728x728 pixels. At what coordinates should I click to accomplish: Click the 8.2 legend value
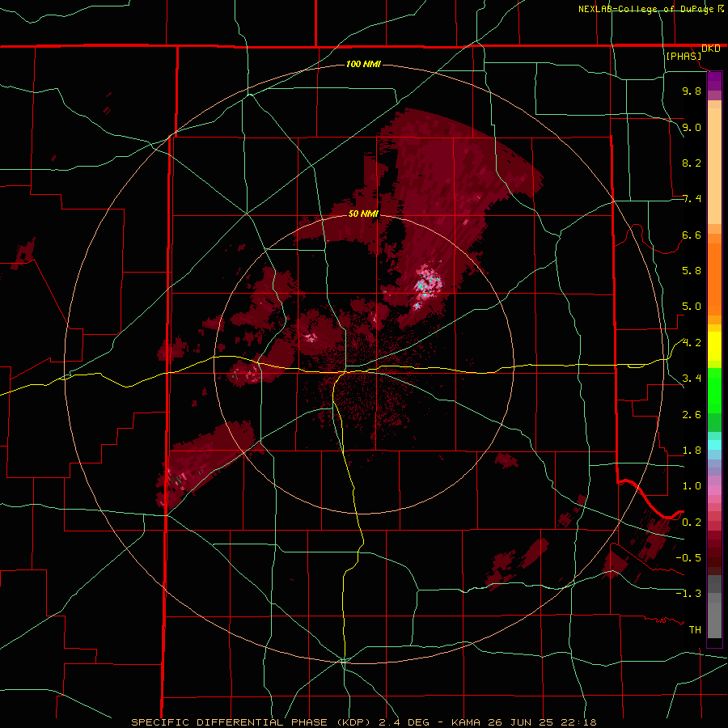click(692, 163)
